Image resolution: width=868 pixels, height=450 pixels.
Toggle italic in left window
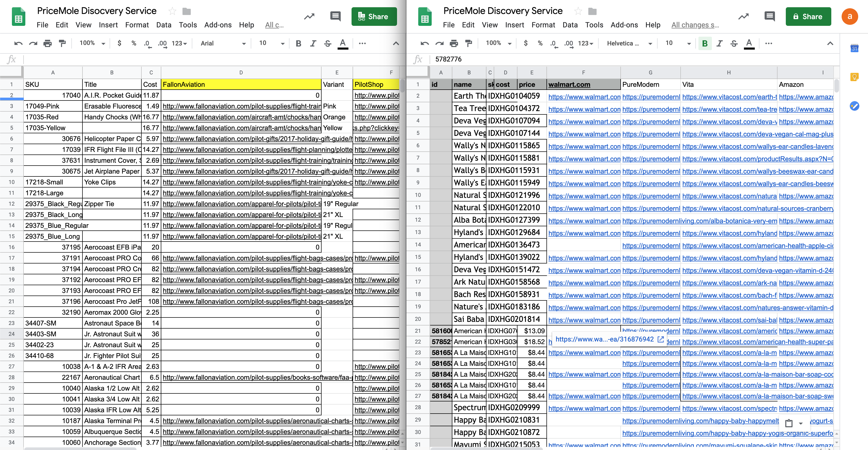pyautogui.click(x=313, y=43)
